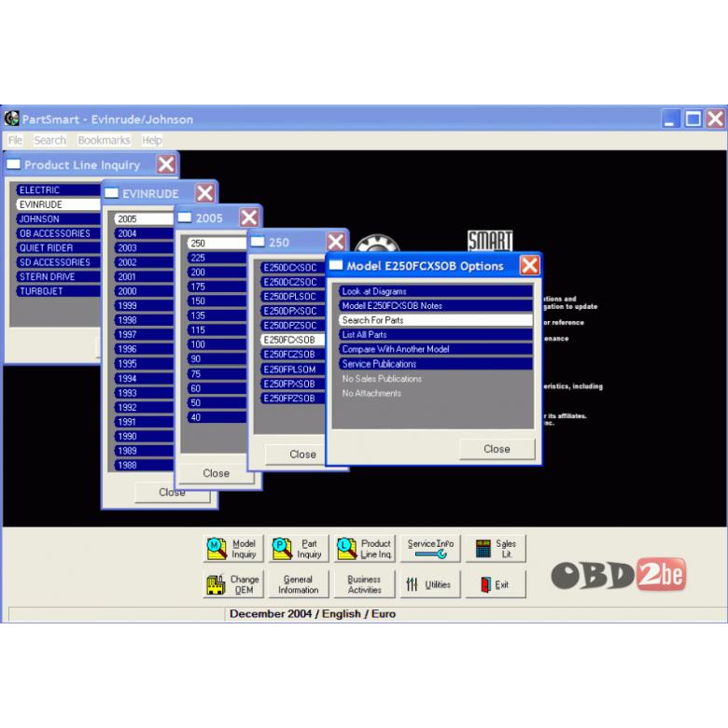Select Compare With Another Model option
Viewport: 728px width, 728px height.
436,349
